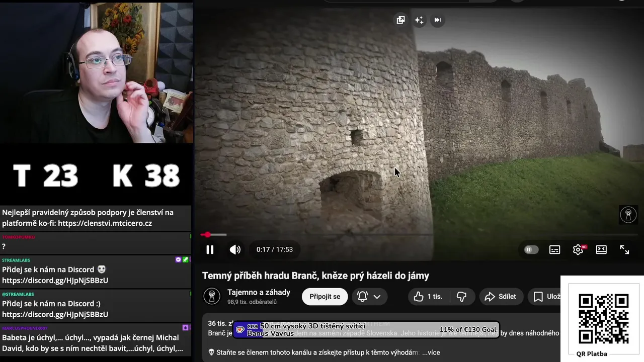Click the 11% of €130 Goal bar
Image resolution: width=644 pixels, height=362 pixels.
click(x=366, y=330)
